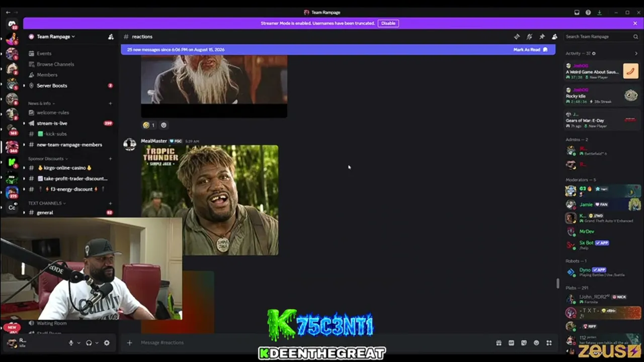Viewport: 644px width, 362px height.
Task: Open the Gears of War: E-Day activity card
Action: (602, 120)
